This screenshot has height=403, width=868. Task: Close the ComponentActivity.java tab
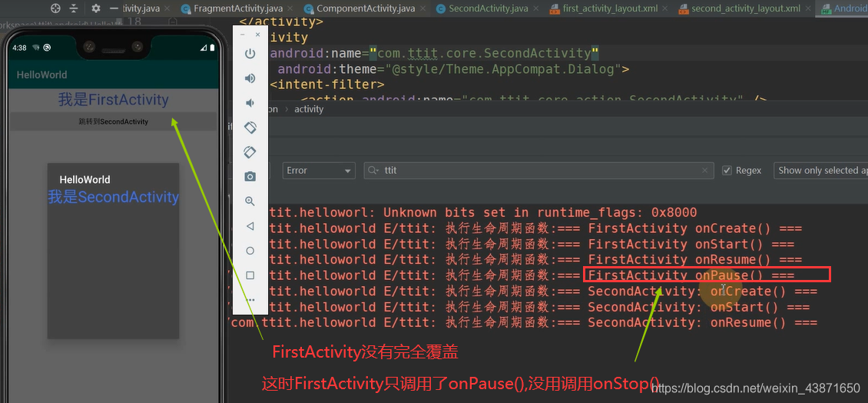[423, 9]
